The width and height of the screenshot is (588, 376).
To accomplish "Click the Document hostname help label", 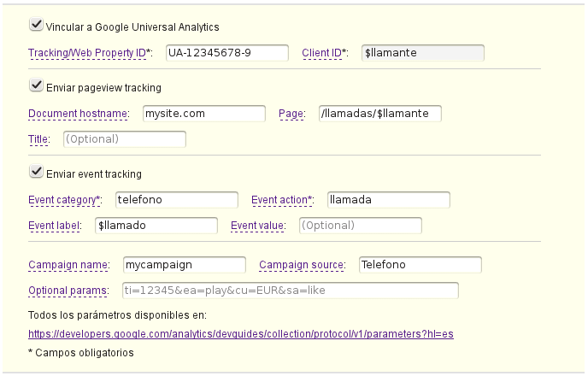I will (79, 114).
